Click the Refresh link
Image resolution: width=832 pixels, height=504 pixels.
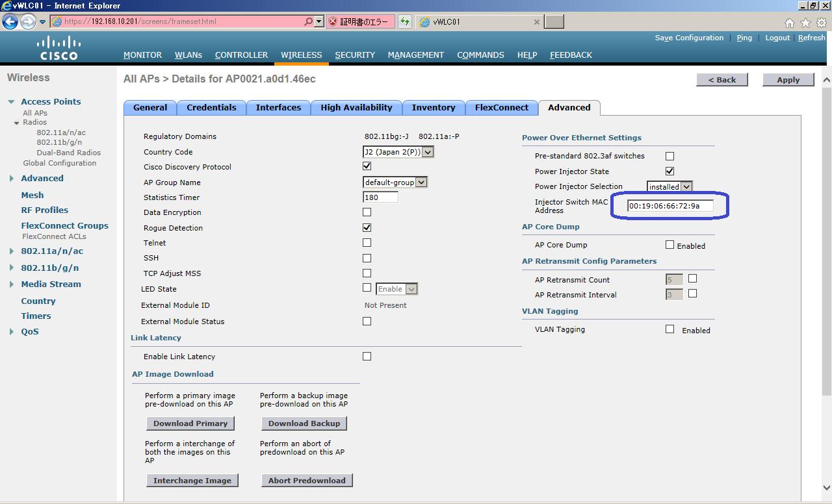pos(812,38)
